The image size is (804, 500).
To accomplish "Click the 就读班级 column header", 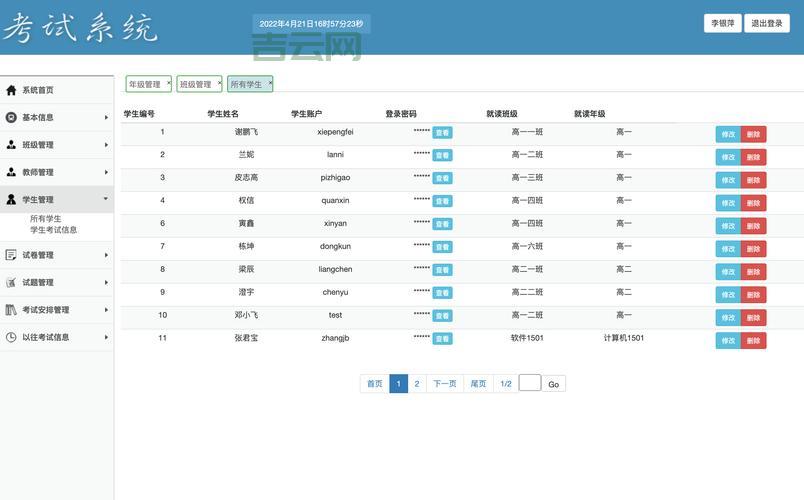I will coord(502,114).
